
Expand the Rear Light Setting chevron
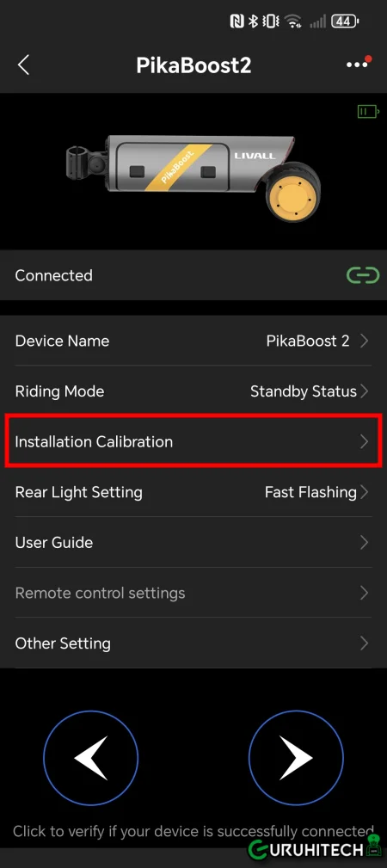364,491
